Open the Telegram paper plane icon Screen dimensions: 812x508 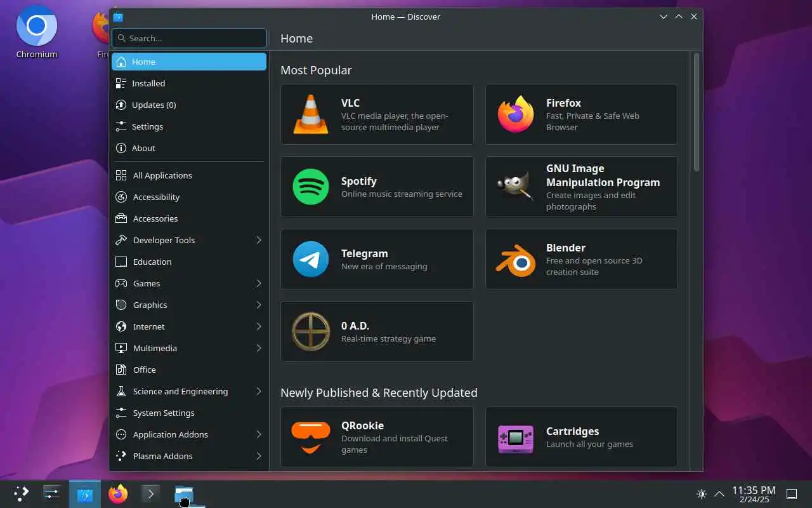point(311,259)
